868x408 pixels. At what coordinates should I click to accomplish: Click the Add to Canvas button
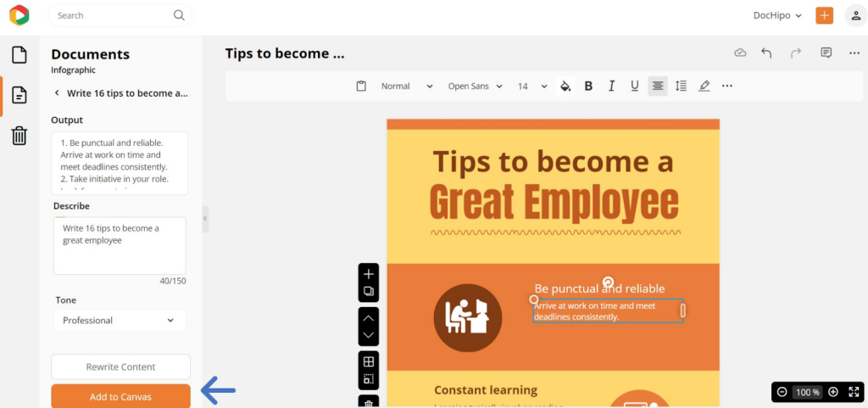120,396
